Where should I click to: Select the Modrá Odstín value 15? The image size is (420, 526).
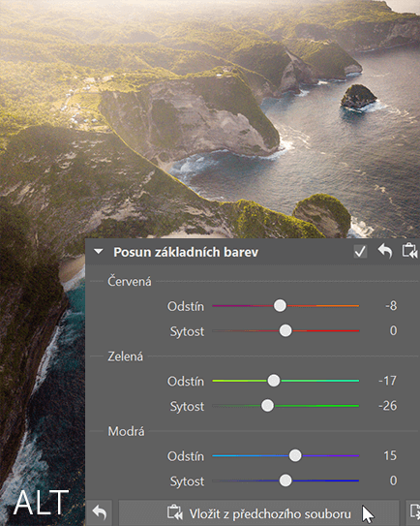[390, 455]
